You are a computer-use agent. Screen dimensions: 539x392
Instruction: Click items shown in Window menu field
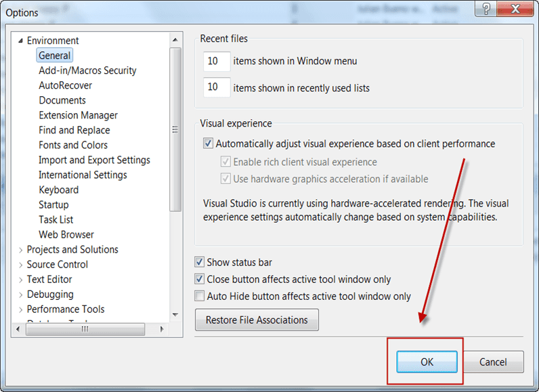(217, 61)
